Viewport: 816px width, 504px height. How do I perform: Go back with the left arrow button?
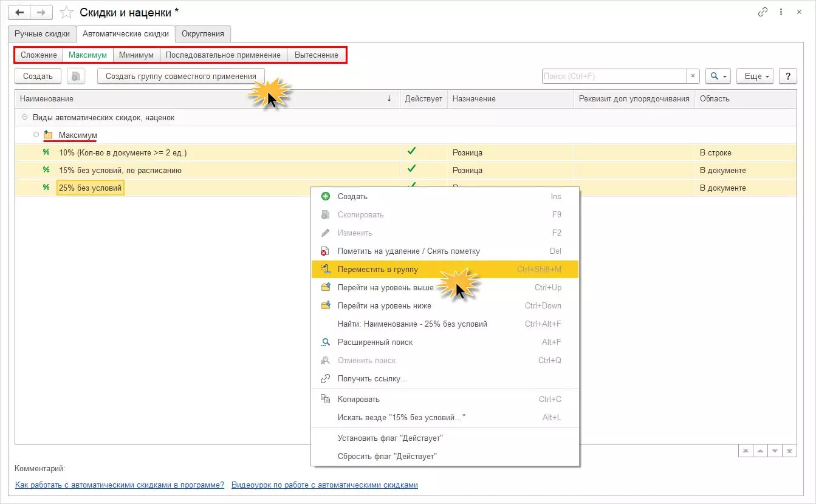coord(19,12)
